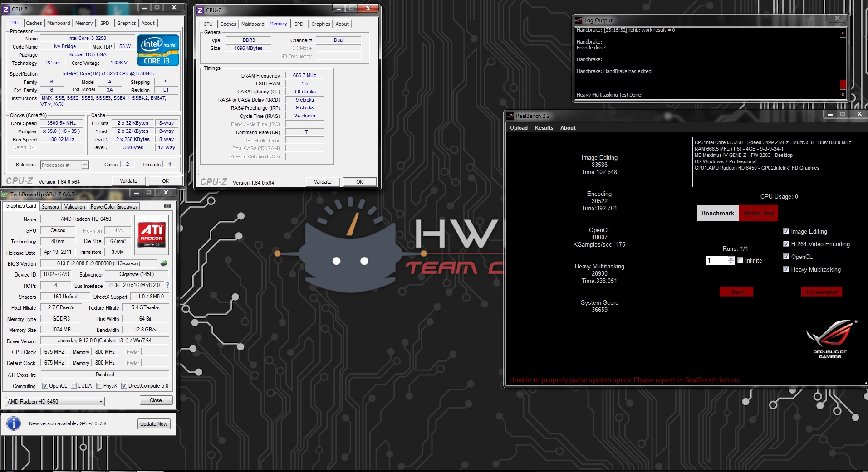This screenshot has width=868, height=472.
Task: Click the Intel Core i3 logo in CPU-Z
Action: pyautogui.click(x=158, y=50)
